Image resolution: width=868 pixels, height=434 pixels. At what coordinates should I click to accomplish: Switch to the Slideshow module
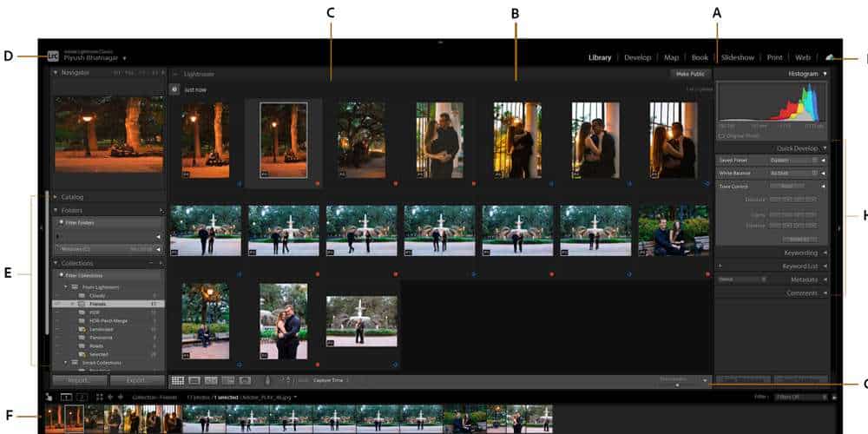[x=737, y=57]
